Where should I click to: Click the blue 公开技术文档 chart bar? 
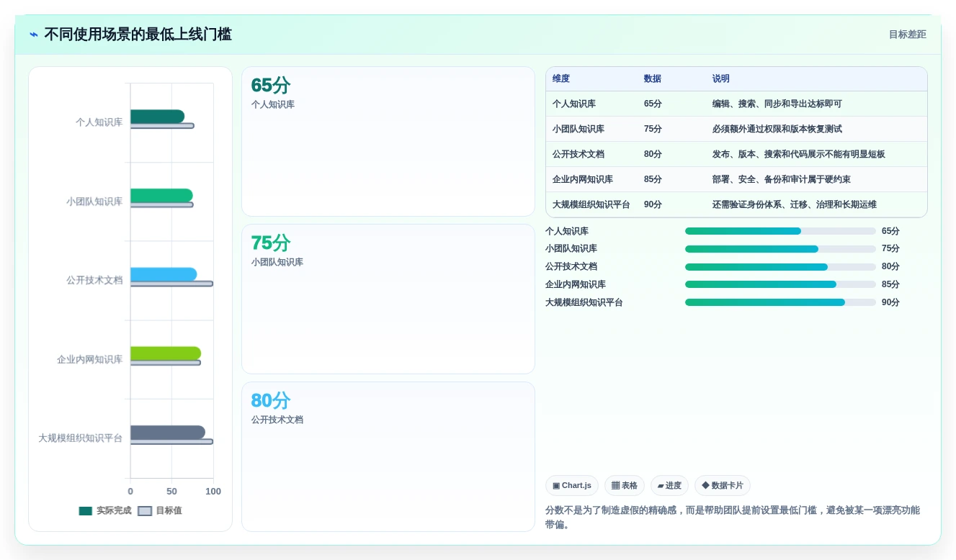(164, 274)
